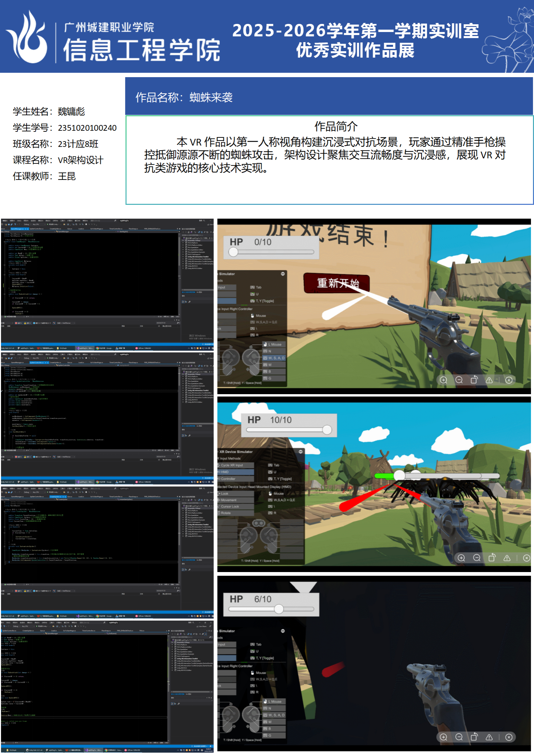This screenshot has height=756, width=534.
Task: Click the HP 10/10 slider handle
Action: [327, 430]
